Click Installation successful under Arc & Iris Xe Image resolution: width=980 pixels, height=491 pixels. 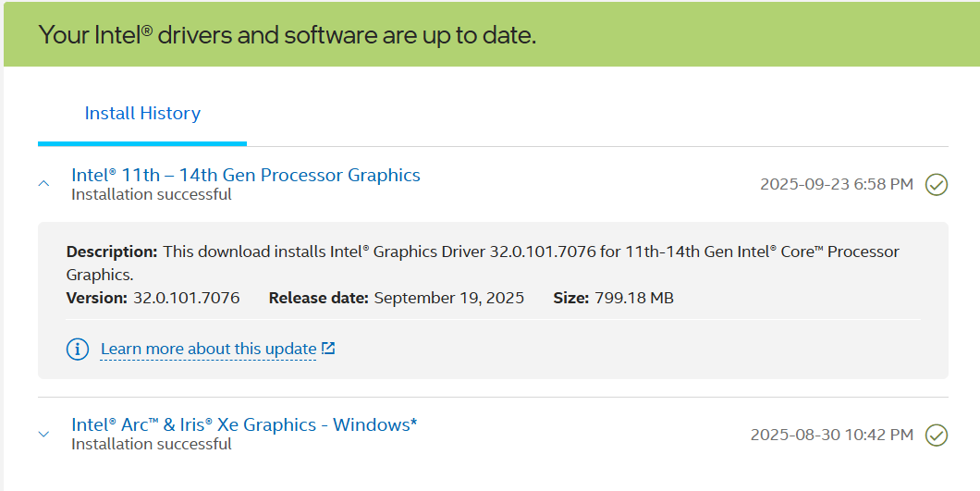151,444
